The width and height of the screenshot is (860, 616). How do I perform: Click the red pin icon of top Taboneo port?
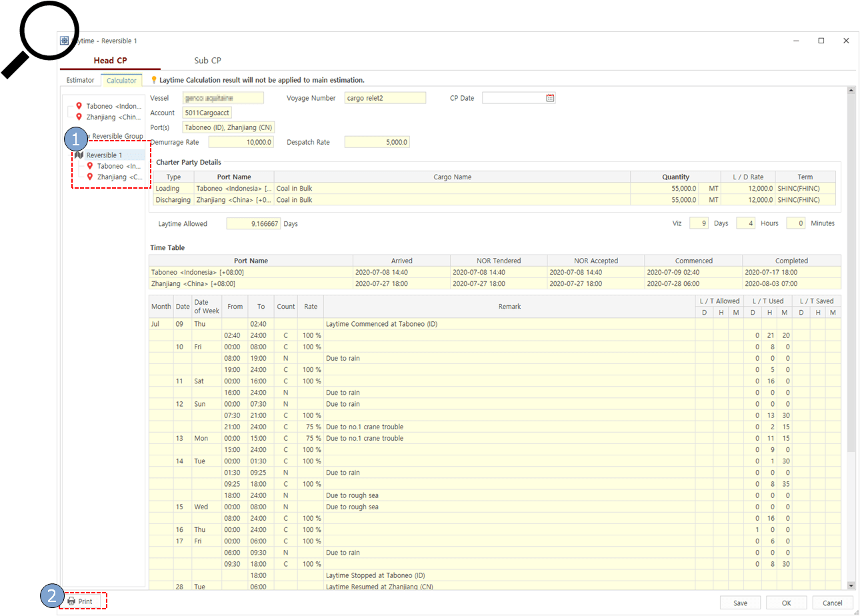click(79, 106)
